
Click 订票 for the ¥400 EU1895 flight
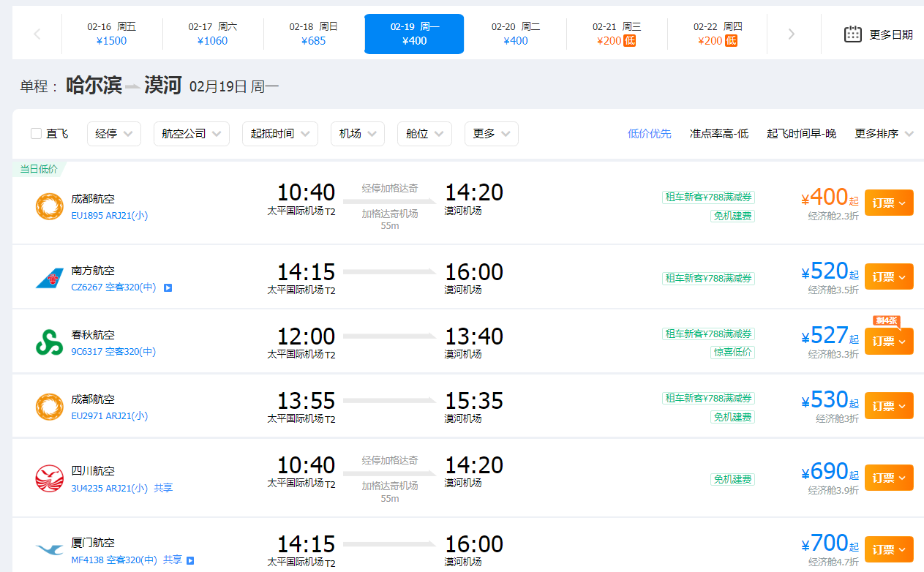click(888, 202)
